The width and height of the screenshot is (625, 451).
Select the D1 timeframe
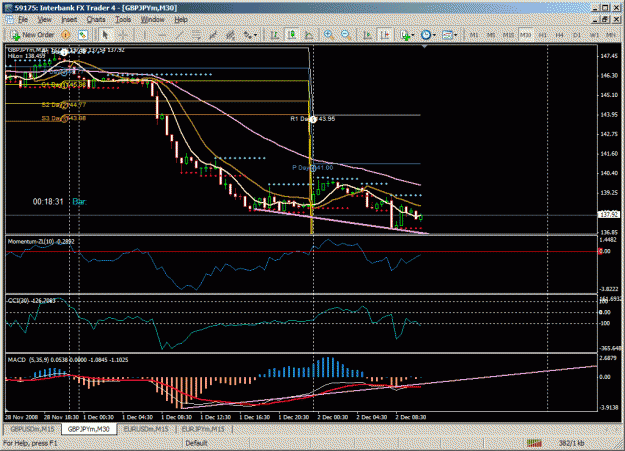point(577,35)
